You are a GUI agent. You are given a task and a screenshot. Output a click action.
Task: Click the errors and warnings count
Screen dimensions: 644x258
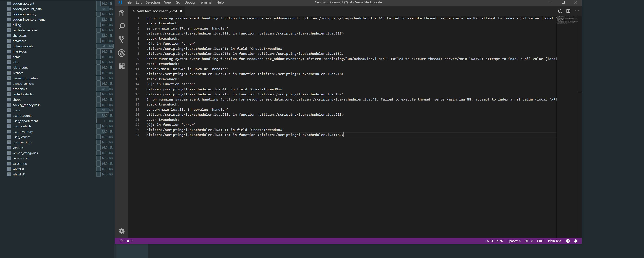tap(126, 241)
